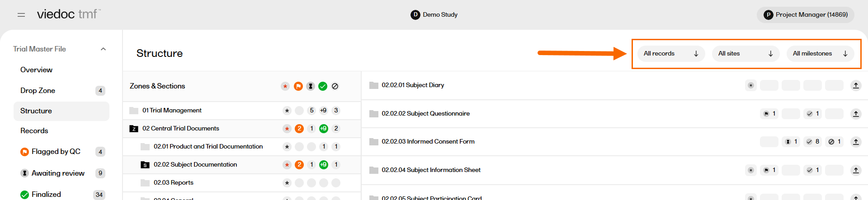Open the Awaiting review sidebar item
Image resolution: width=868 pixels, height=200 pixels.
tap(58, 173)
